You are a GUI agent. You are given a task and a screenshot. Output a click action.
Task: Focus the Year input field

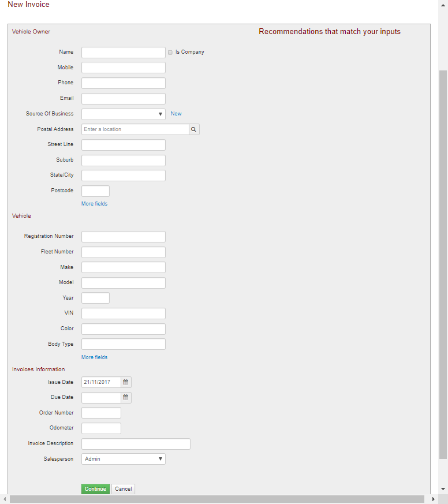(x=95, y=298)
